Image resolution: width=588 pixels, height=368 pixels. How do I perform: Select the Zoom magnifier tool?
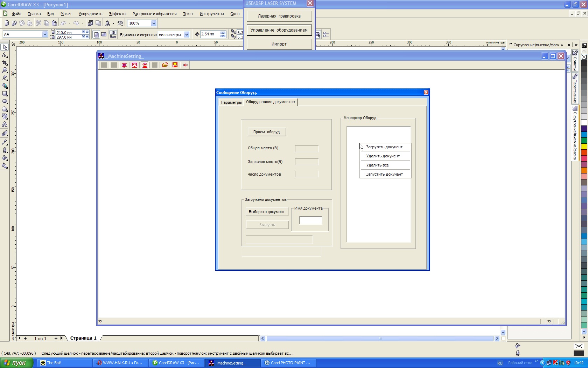click(5, 70)
